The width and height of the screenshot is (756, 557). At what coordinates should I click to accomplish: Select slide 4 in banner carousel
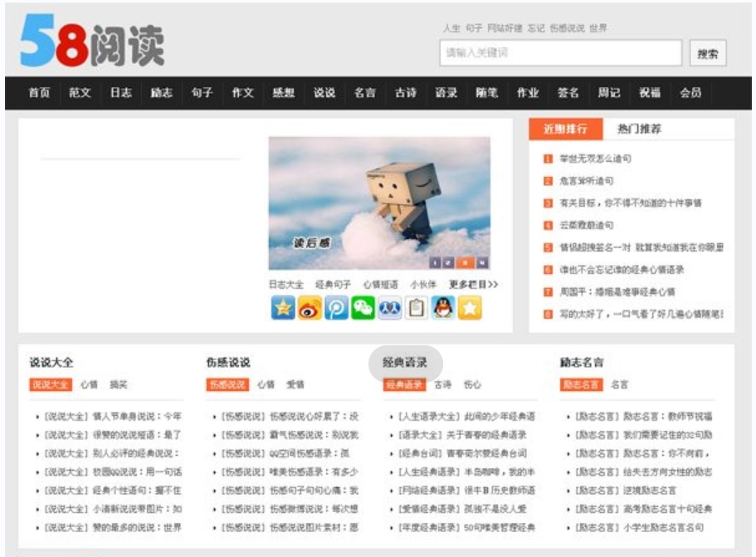(x=482, y=263)
